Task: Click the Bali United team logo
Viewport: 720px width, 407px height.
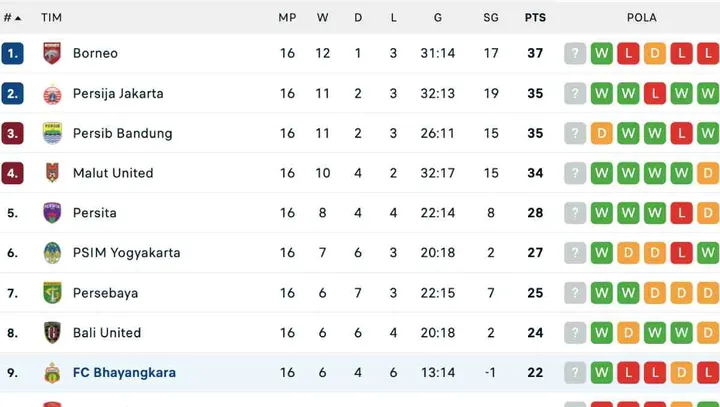Action: (52, 333)
